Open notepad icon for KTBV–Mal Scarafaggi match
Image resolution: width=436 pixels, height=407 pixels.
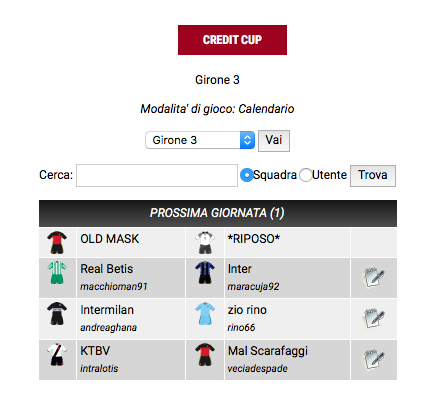pyautogui.click(x=373, y=360)
